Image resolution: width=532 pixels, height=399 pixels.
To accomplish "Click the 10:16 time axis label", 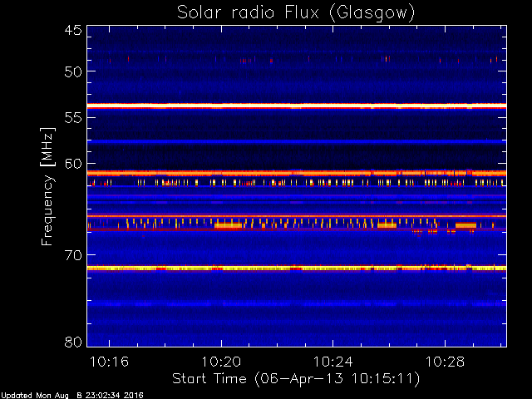I will point(109,362).
